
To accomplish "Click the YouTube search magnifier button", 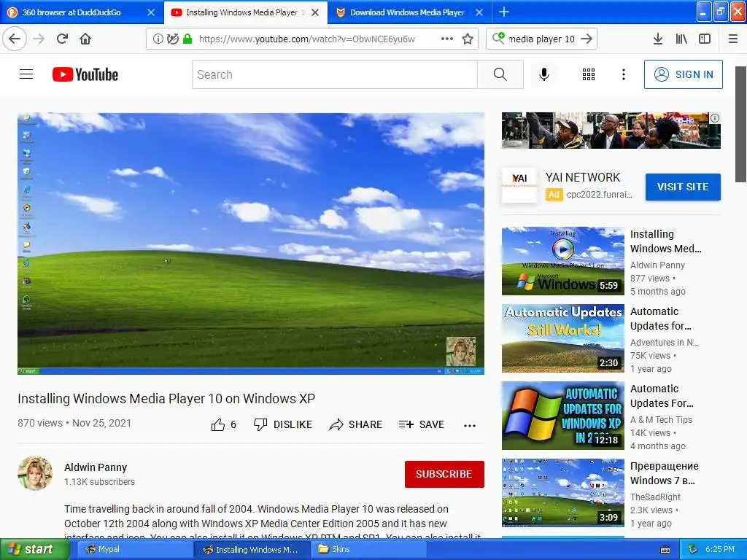I will click(500, 74).
